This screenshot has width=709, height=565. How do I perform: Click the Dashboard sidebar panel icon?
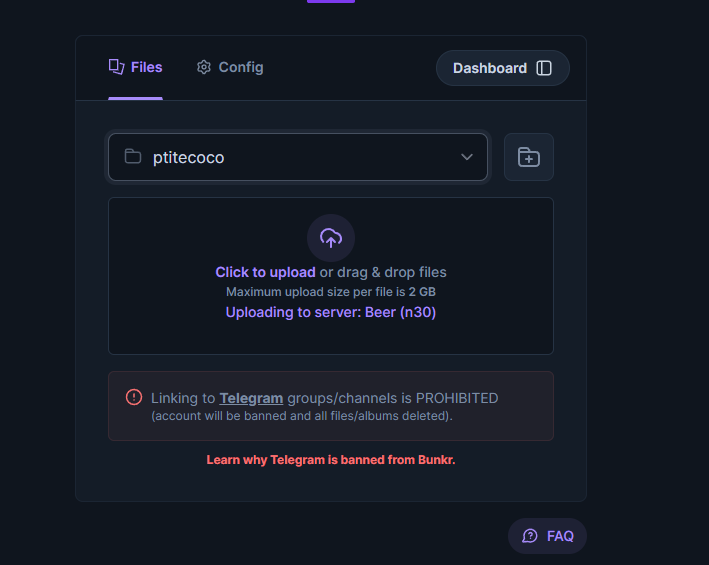click(544, 68)
